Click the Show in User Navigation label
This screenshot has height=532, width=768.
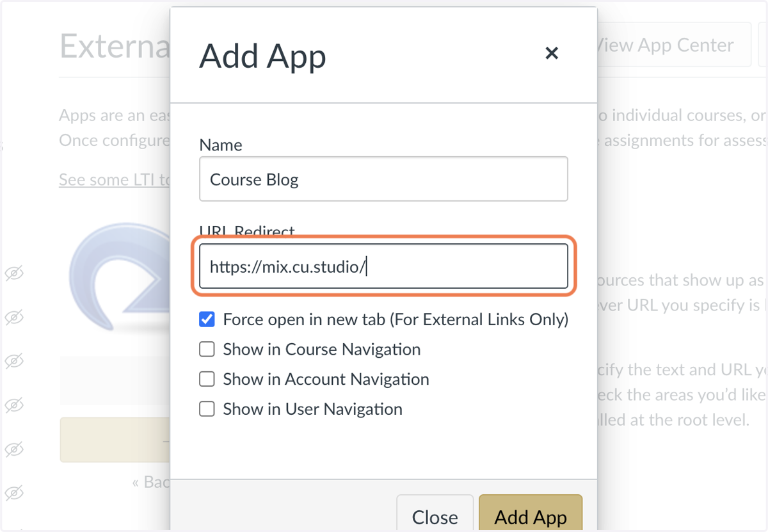point(312,409)
